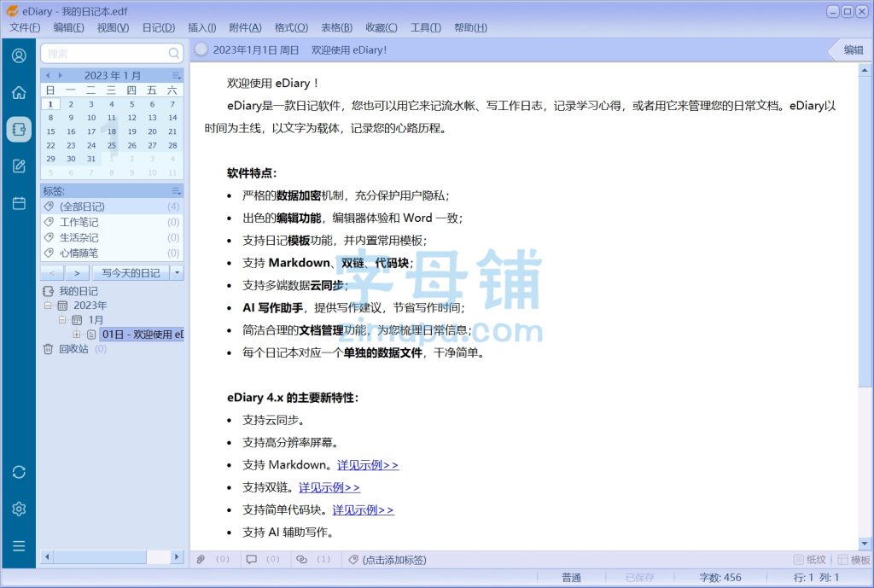Go to previous diary entry with < button

(x=52, y=272)
